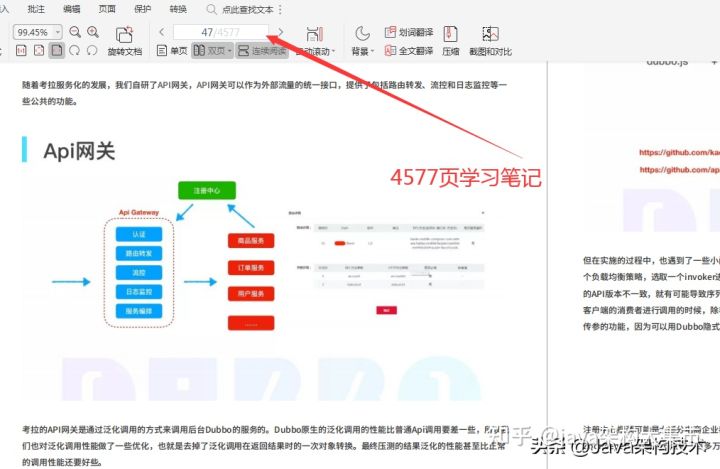The image size is (720, 469).
Task: Select the actual size 1:1 icon
Action: (21, 51)
